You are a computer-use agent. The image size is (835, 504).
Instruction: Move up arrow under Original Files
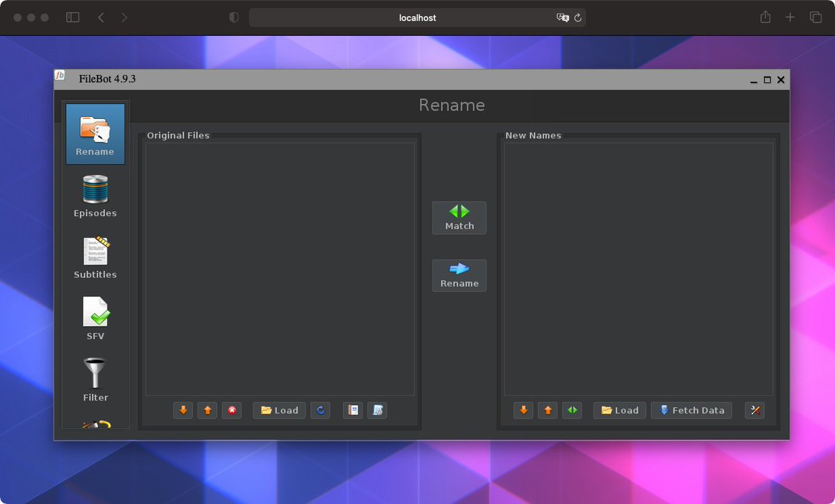tap(207, 410)
